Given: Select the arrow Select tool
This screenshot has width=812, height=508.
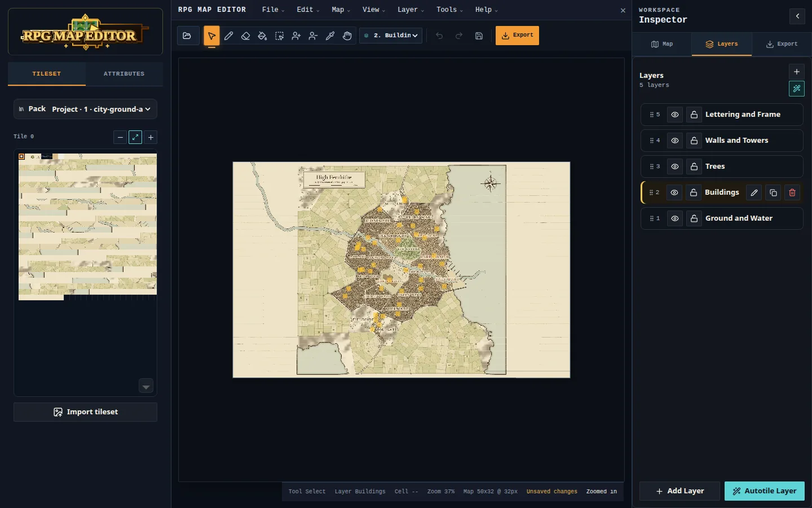Looking at the screenshot, I should click(211, 36).
